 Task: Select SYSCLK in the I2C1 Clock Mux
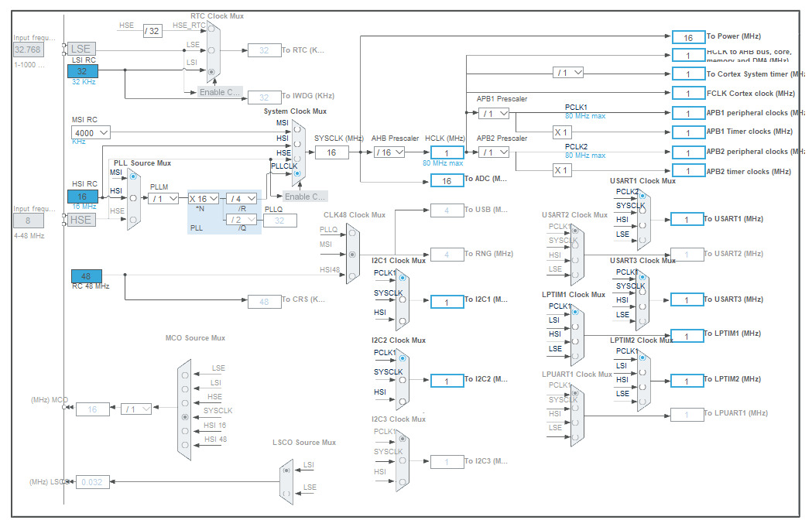[403, 300]
